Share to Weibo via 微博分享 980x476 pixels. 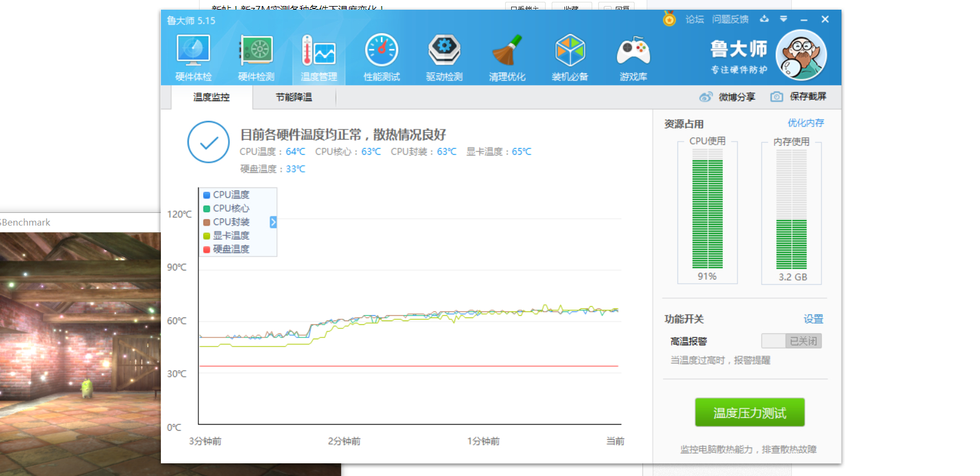(728, 97)
